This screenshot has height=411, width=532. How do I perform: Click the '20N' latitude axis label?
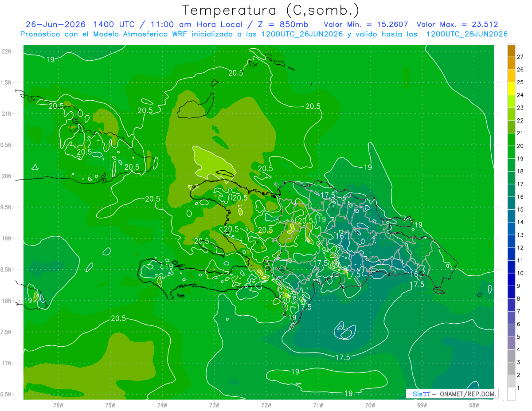(7, 176)
